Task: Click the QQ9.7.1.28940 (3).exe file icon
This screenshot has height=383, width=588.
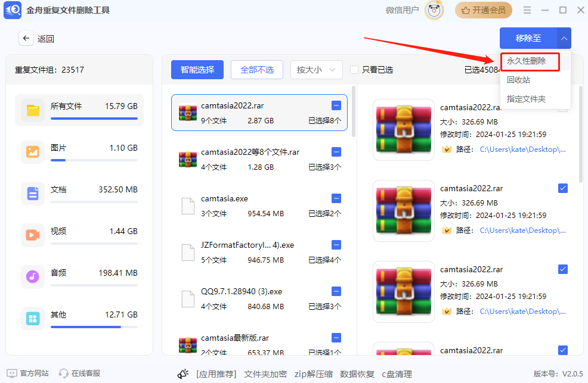Action: (188, 299)
